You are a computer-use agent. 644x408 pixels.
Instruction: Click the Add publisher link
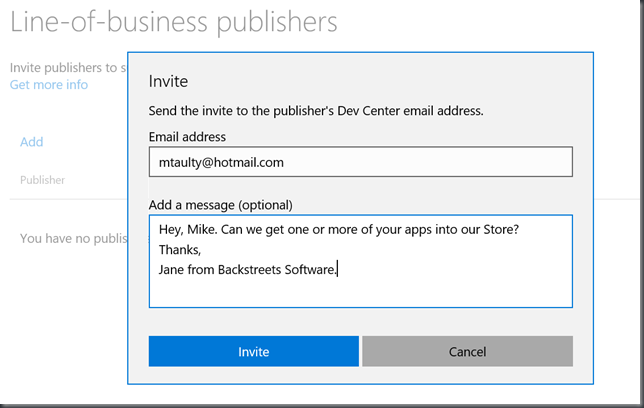pos(32,142)
